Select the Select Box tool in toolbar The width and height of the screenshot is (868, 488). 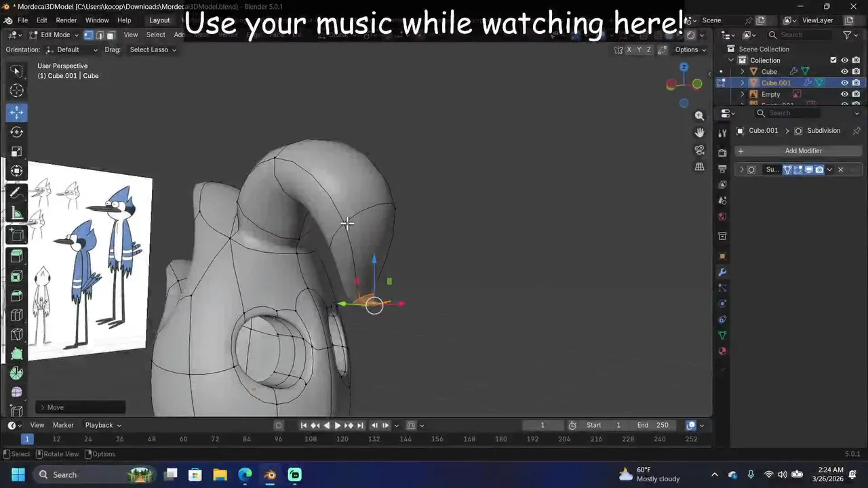tap(17, 71)
